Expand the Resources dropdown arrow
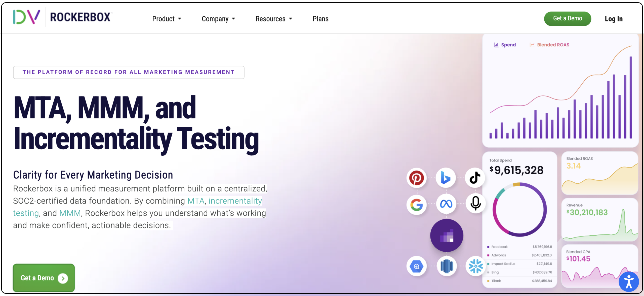Image resolution: width=644 pixels, height=296 pixels. coord(291,19)
